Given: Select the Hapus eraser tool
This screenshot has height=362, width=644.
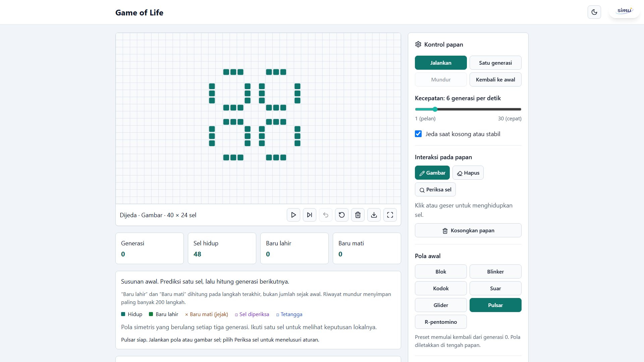Looking at the screenshot, I should pos(468,173).
